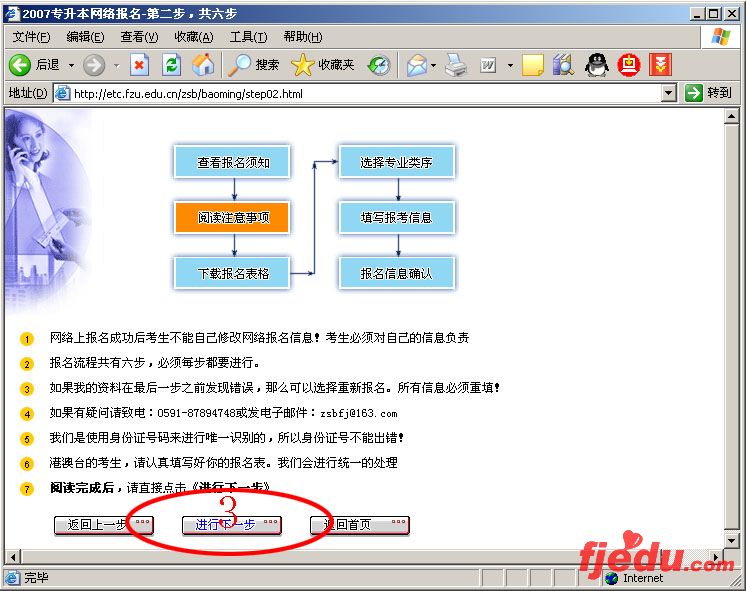Image resolution: width=746 pixels, height=591 pixels.
Task: Click in the address bar URL field
Action: click(360, 93)
